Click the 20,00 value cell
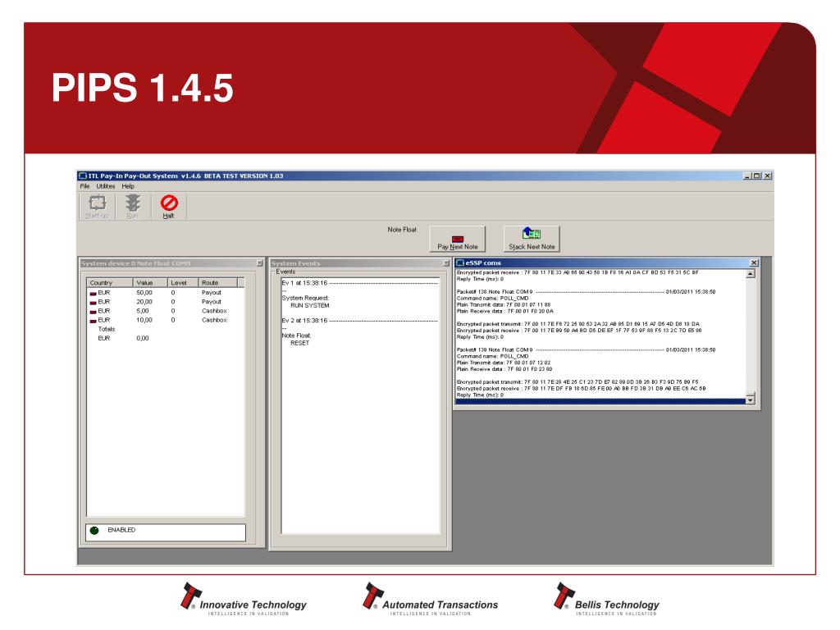Screen dimensions: 840x630 pyautogui.click(x=144, y=302)
